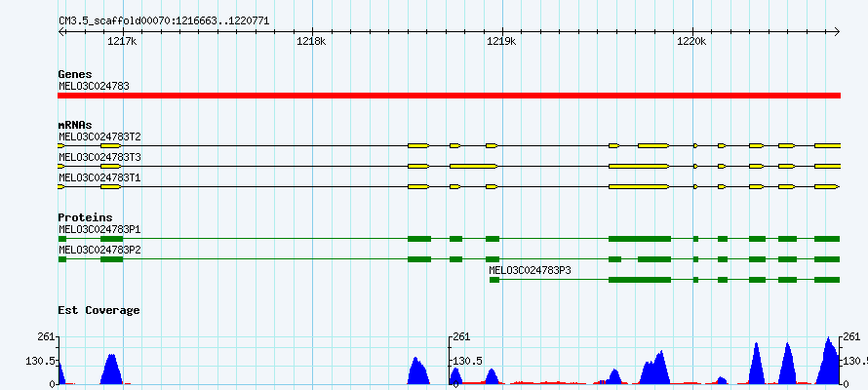This screenshot has width=868, height=390.
Task: Click the mRNAs track title
Action: pos(75,126)
